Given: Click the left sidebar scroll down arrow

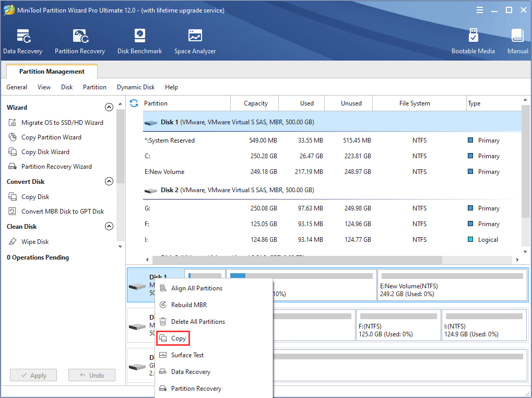Looking at the screenshot, I should [120, 247].
